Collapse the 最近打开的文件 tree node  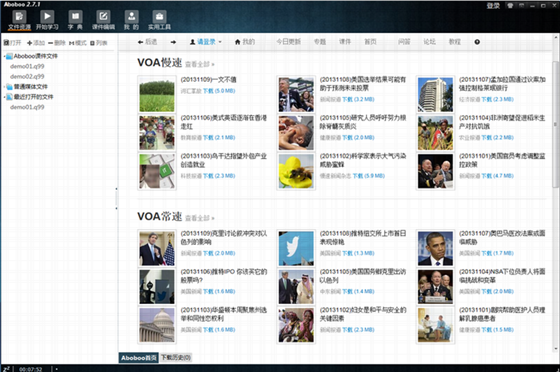5,97
